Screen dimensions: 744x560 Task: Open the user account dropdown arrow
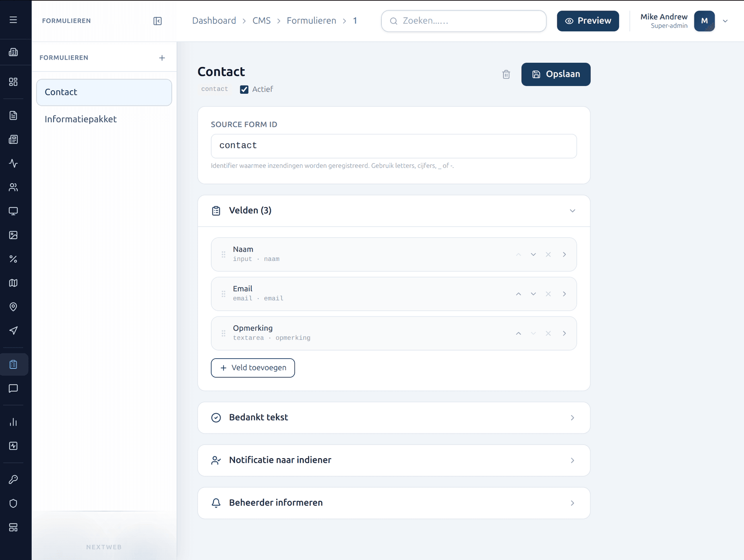pyautogui.click(x=725, y=21)
